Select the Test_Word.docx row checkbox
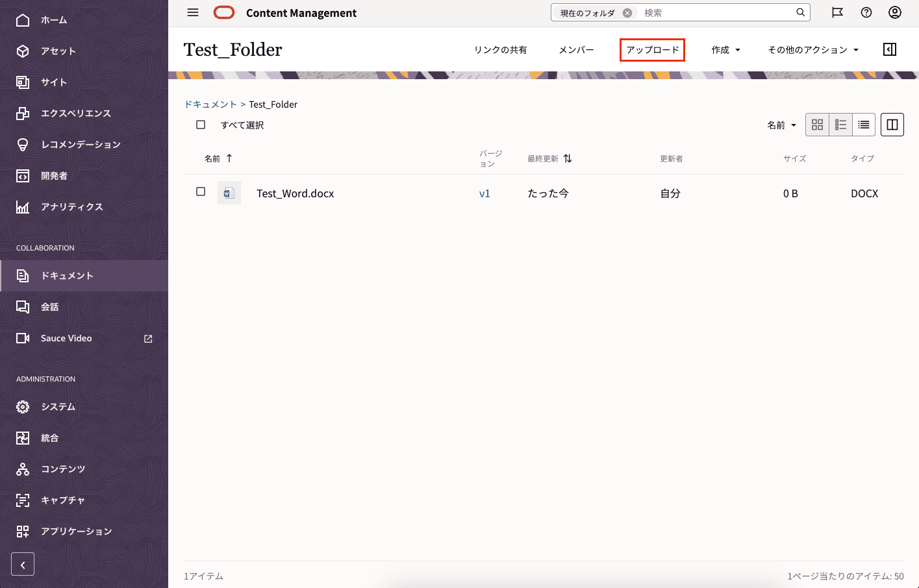 tap(201, 192)
